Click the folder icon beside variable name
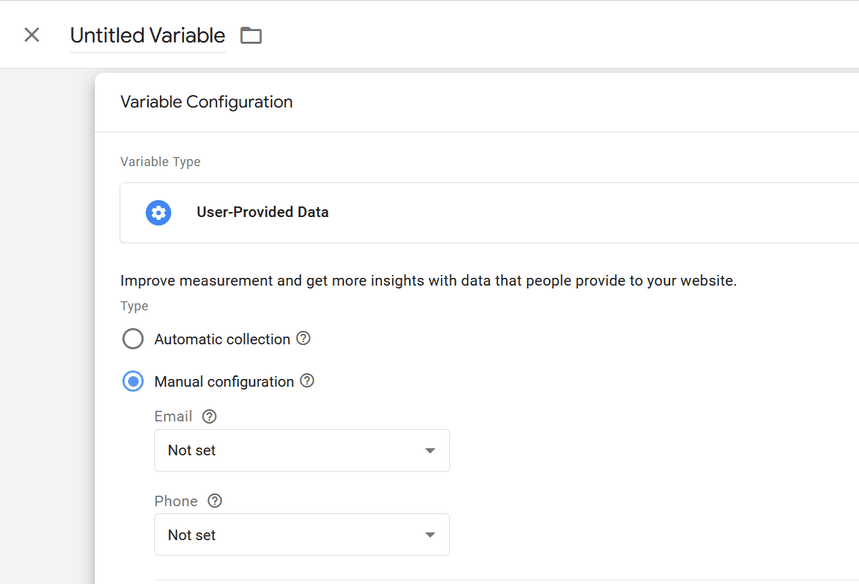 251,36
